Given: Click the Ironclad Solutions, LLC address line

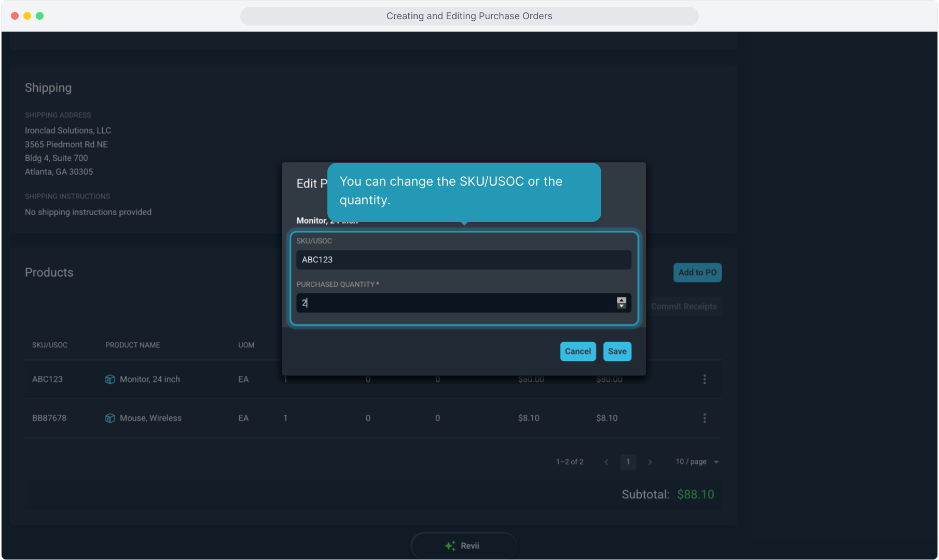Looking at the screenshot, I should (68, 131).
